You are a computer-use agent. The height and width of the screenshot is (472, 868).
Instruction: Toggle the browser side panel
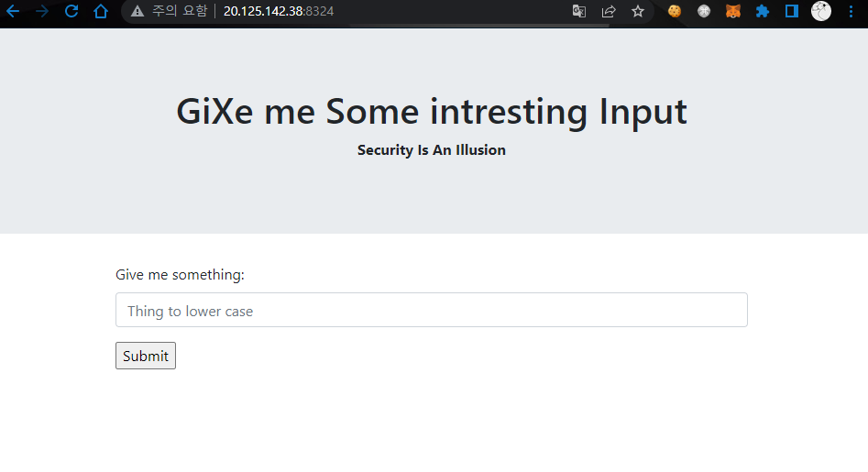tap(792, 11)
